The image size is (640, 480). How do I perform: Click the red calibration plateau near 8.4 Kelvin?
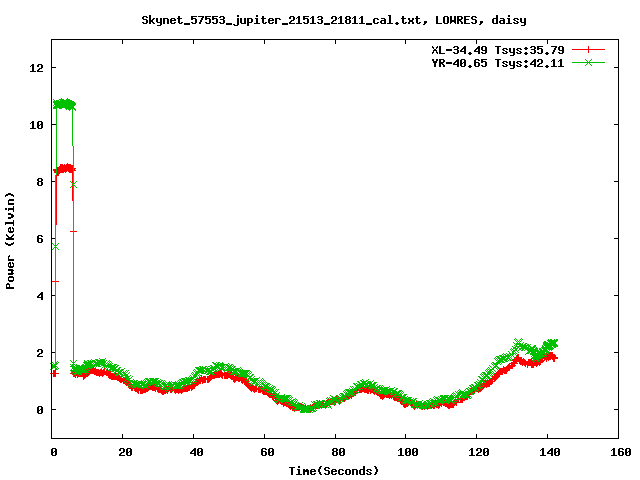(65, 169)
